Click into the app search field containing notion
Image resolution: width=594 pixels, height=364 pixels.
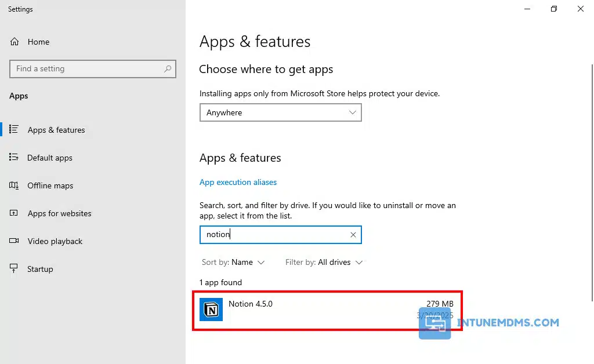point(273,235)
